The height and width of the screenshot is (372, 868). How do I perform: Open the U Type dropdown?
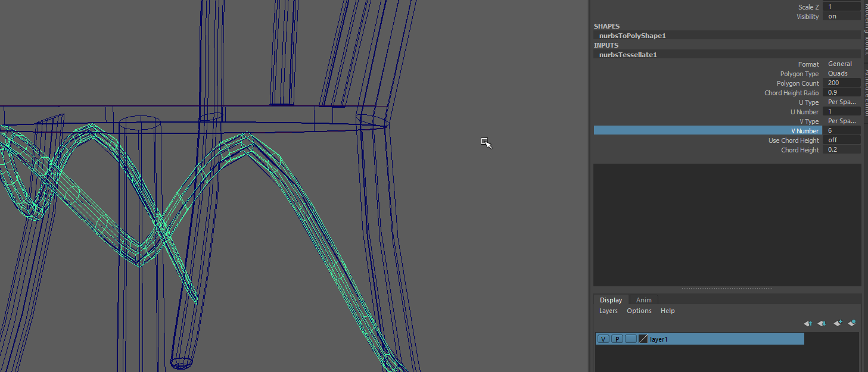point(841,102)
